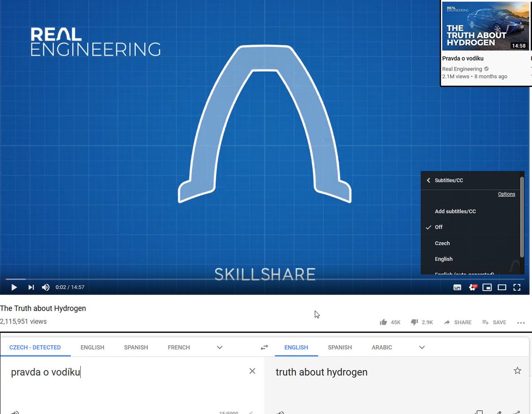The width and height of the screenshot is (532, 414).
Task: Click the 14:58 duration badge on thumbnail
Action: [518, 46]
